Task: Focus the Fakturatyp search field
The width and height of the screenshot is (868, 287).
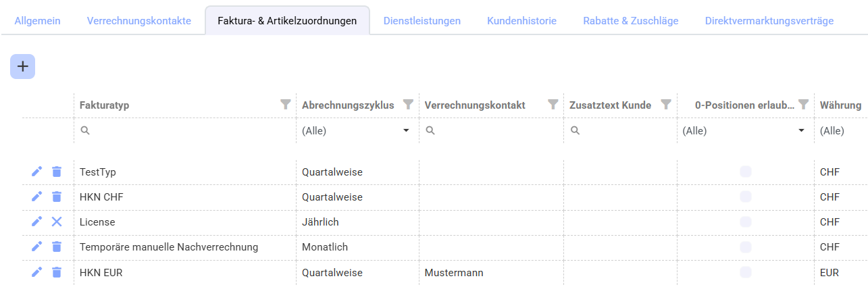Action: (x=184, y=131)
